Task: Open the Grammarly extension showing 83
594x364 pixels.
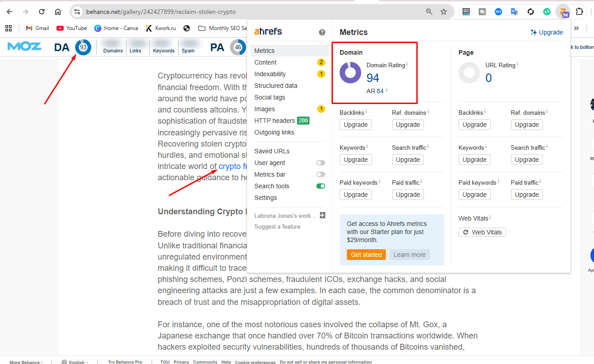Action: 466,12
